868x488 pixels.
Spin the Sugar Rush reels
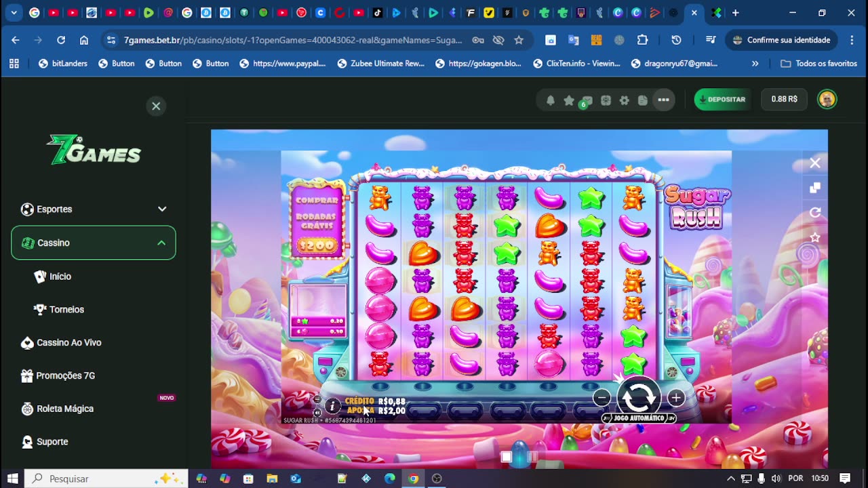coord(638,398)
